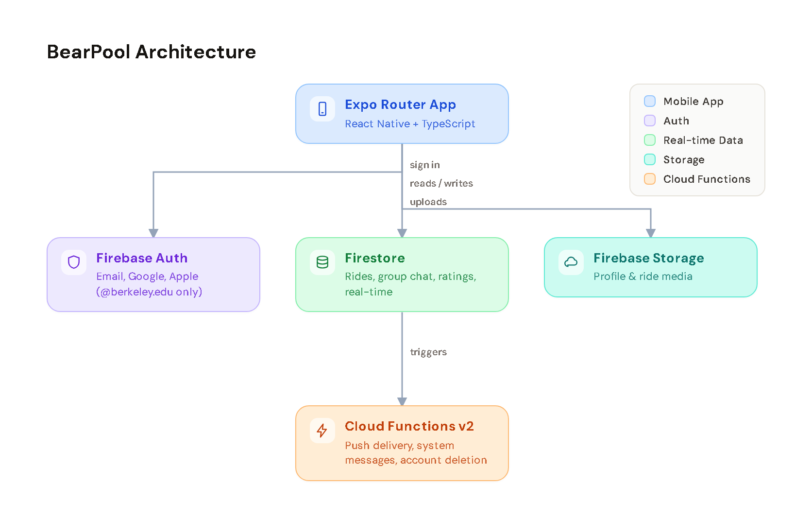Select the Storage teal legend swatch
Screen dimensions: 812x520
click(650, 159)
